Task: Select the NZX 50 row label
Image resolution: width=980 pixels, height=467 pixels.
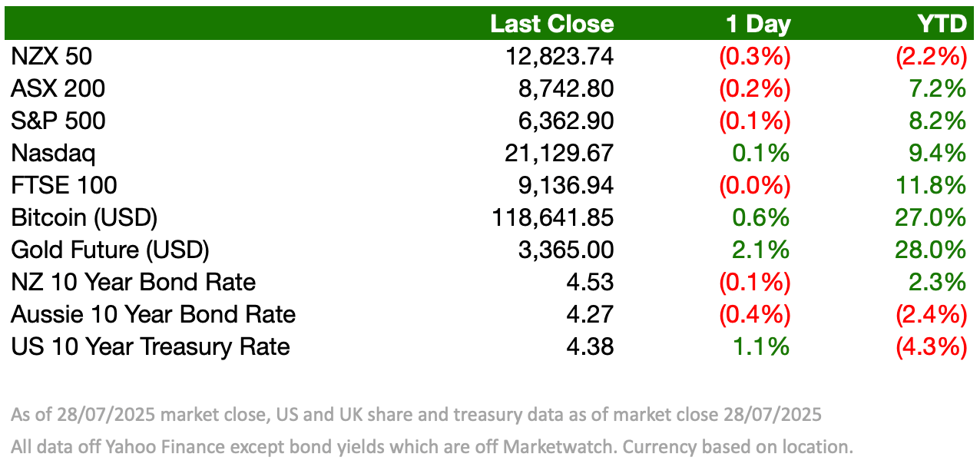Action: 52,56
